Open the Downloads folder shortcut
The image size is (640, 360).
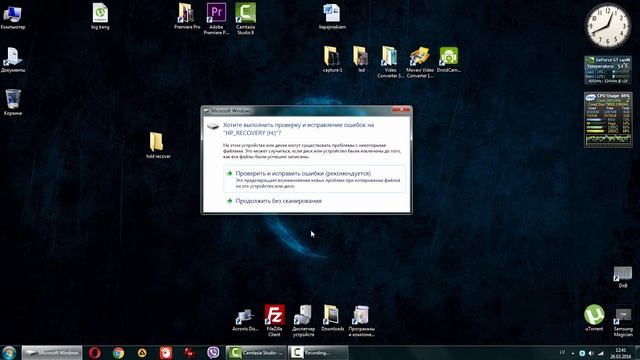click(332, 318)
